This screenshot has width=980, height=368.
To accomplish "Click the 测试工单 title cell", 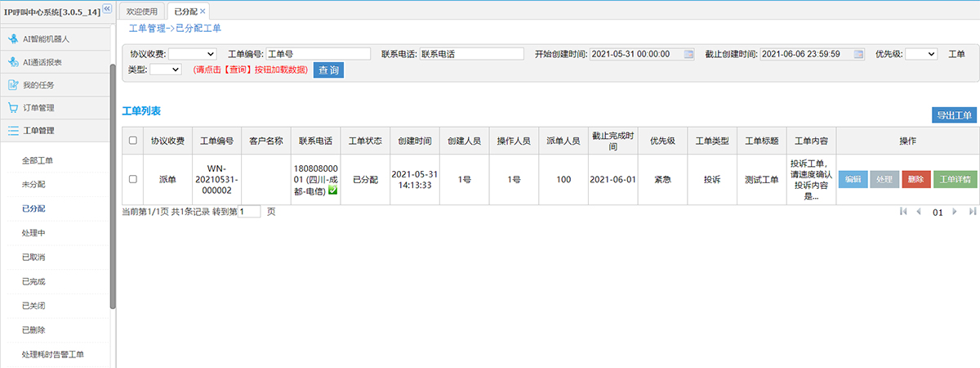I will (x=762, y=179).
